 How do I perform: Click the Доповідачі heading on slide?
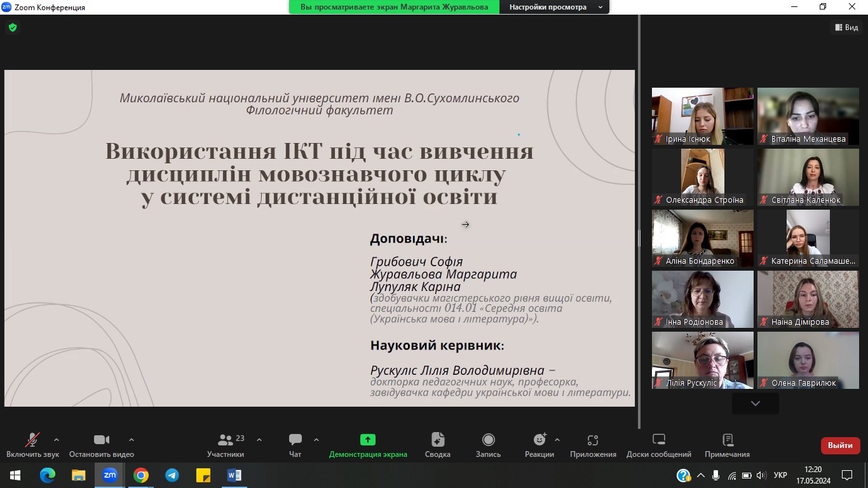point(409,239)
